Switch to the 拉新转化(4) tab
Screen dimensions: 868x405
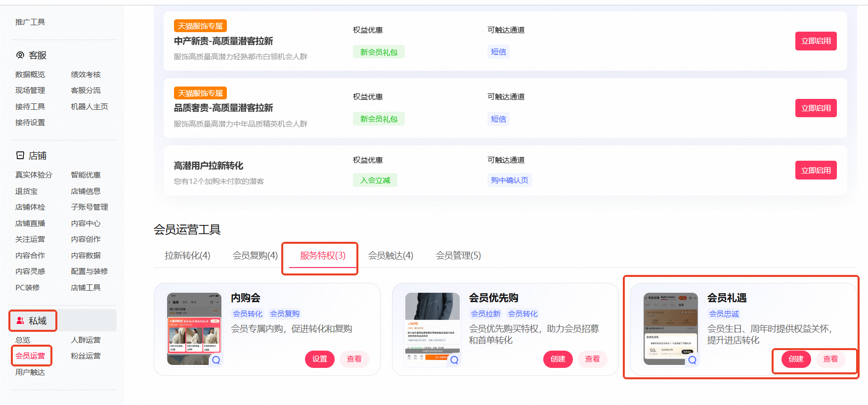187,256
